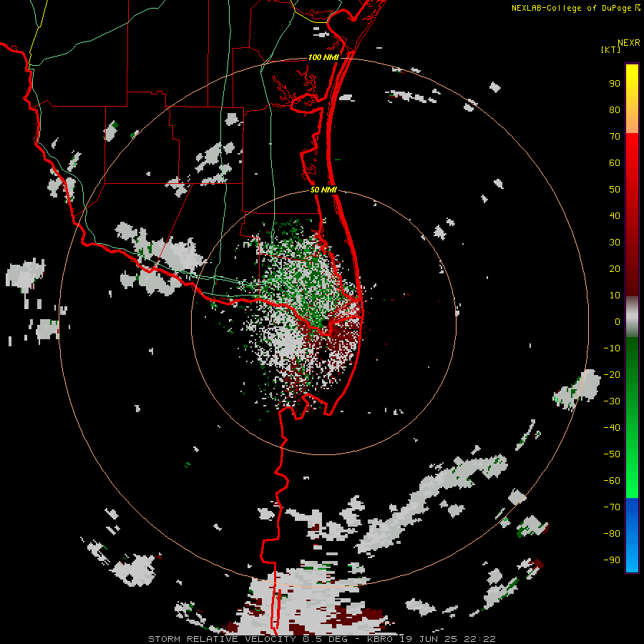Click the yellow top segment of color bar

pyautogui.click(x=632, y=99)
